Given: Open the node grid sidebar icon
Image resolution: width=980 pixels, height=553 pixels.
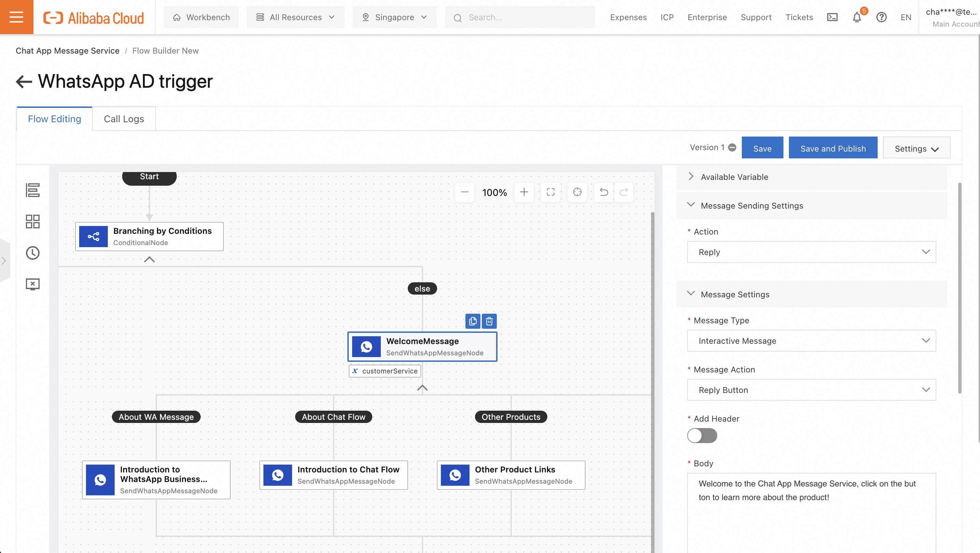Looking at the screenshot, I should (x=32, y=222).
